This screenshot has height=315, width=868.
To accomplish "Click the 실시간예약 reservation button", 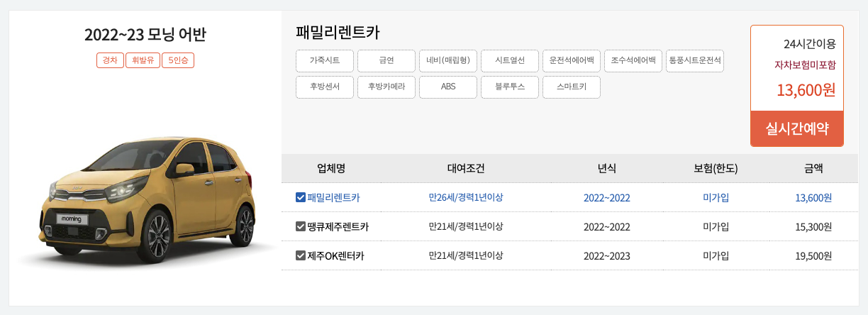I will (x=797, y=128).
